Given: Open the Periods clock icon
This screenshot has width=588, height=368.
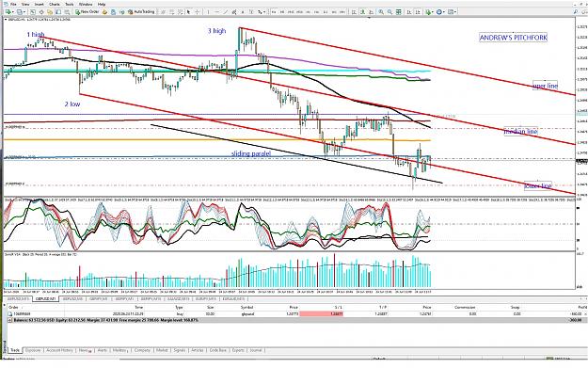Looking at the screenshot, I should (x=439, y=12).
